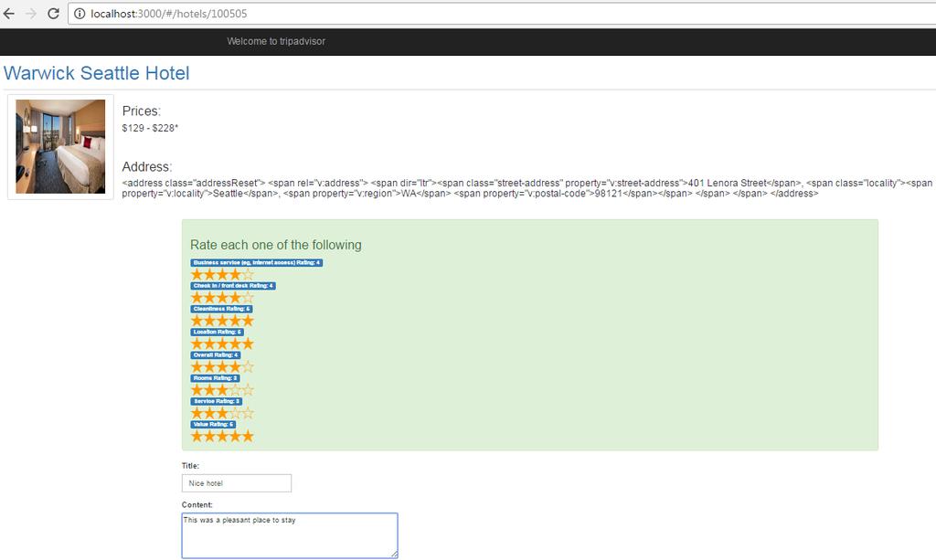This screenshot has height=560, width=936.
Task: Set Overall rating to fifth star
Action: click(248, 367)
